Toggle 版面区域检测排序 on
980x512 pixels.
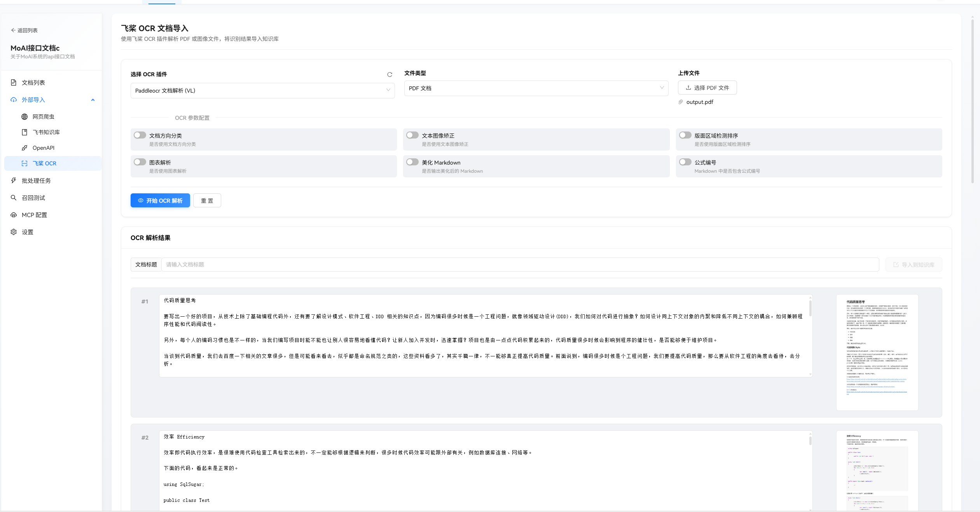coord(685,135)
